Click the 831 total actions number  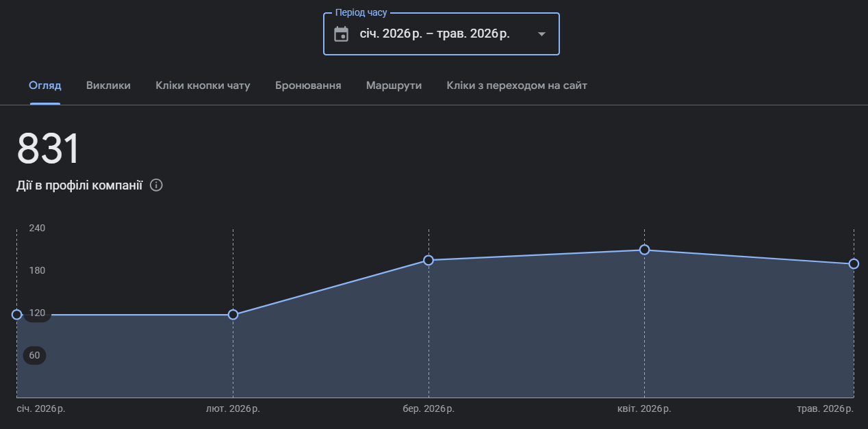coord(48,149)
